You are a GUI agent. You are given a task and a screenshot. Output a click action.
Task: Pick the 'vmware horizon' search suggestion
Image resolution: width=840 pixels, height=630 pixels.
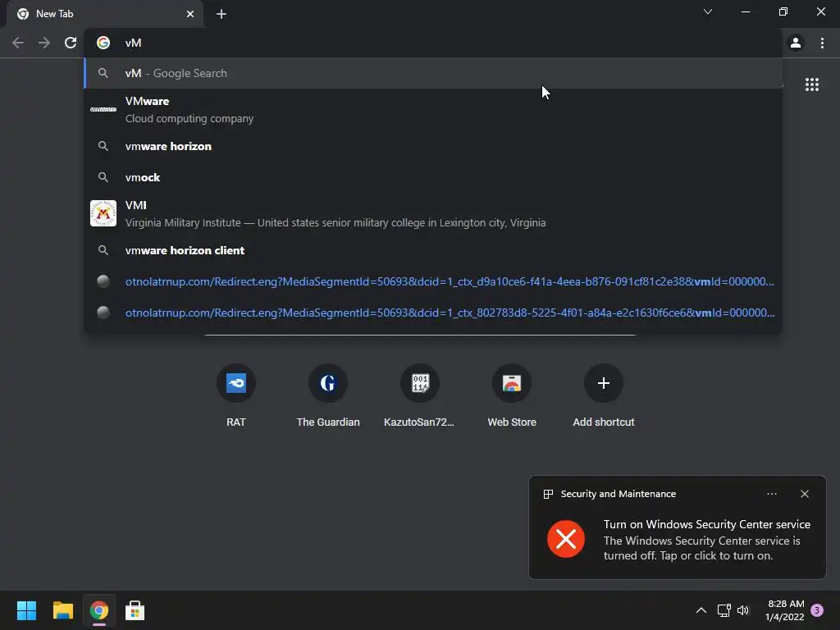(433, 146)
